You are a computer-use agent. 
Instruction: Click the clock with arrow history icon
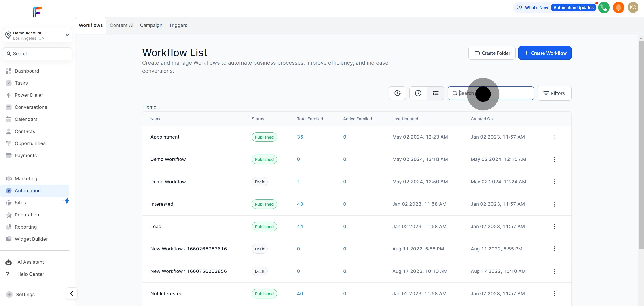pos(397,93)
